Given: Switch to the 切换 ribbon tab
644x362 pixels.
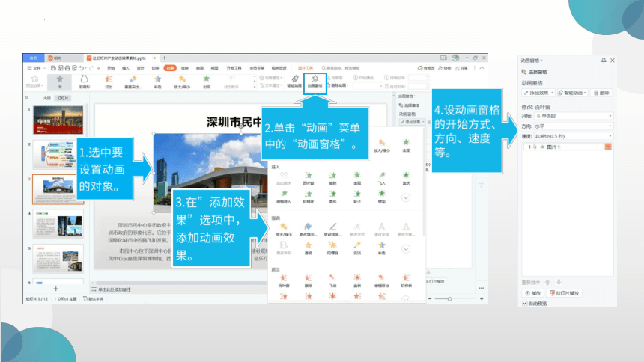Looking at the screenshot, I should [x=155, y=68].
